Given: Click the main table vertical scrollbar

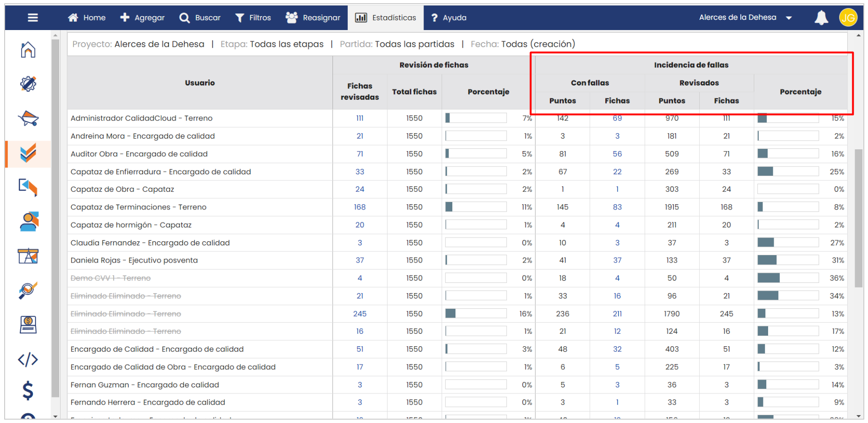Looking at the screenshot, I should pyautogui.click(x=858, y=218).
